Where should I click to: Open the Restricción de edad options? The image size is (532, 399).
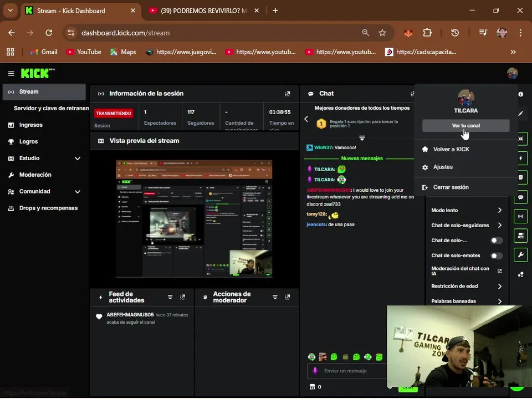point(466,287)
